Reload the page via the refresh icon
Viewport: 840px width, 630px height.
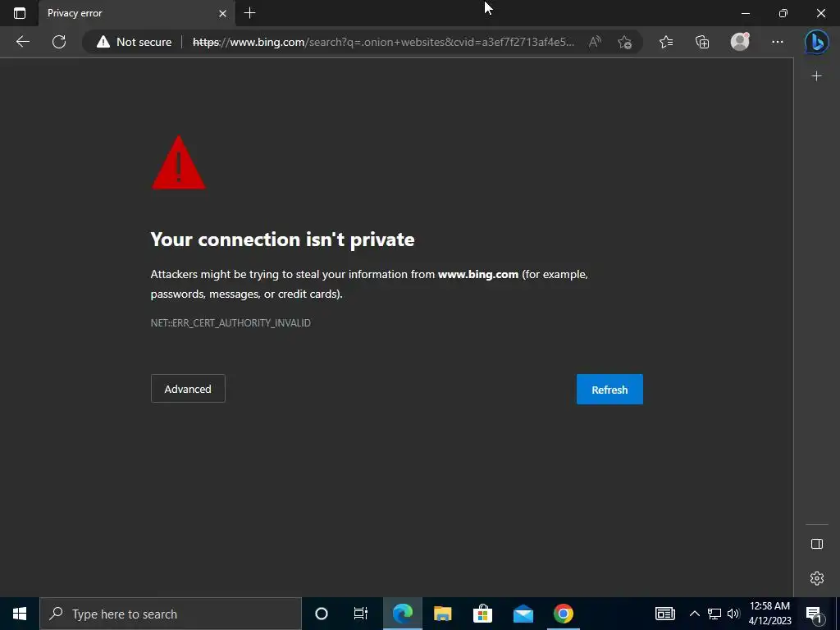point(59,42)
